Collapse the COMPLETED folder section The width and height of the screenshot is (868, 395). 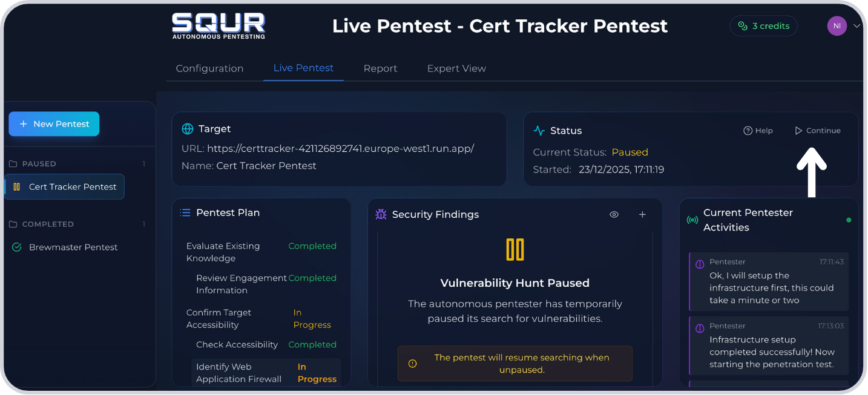pos(48,224)
